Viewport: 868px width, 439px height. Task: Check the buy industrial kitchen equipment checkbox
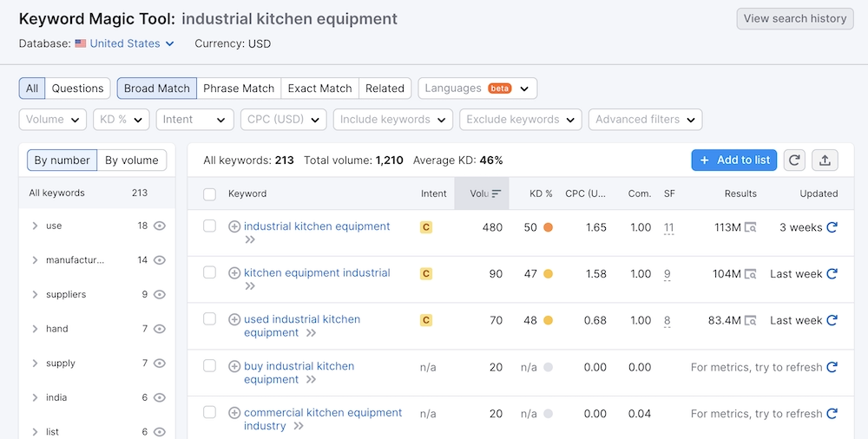(x=209, y=365)
